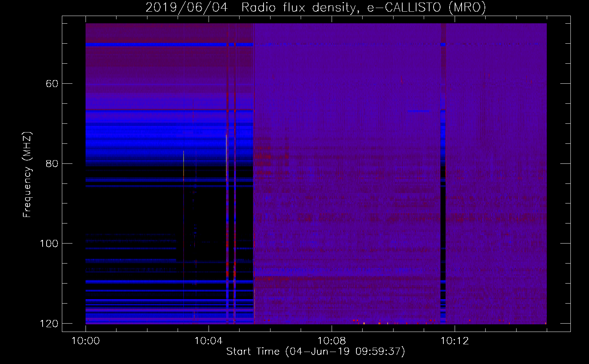Click the 10:00 time tick label
Viewport: 589px width, 364px height.
(86, 341)
